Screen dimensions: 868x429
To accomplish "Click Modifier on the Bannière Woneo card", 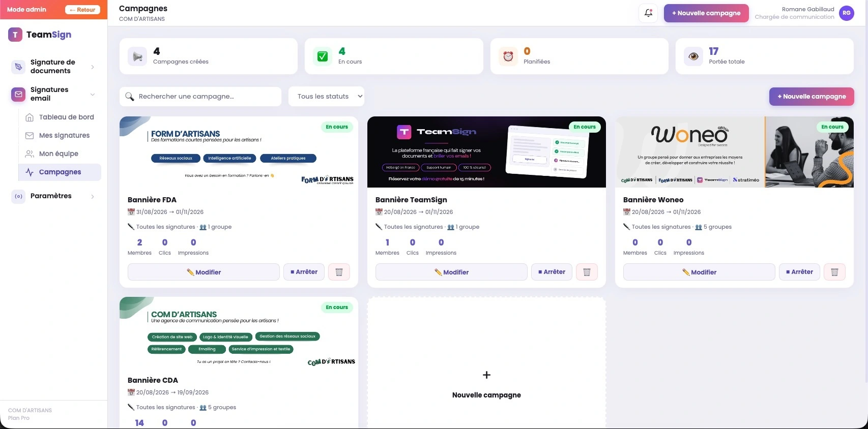I will (x=699, y=272).
